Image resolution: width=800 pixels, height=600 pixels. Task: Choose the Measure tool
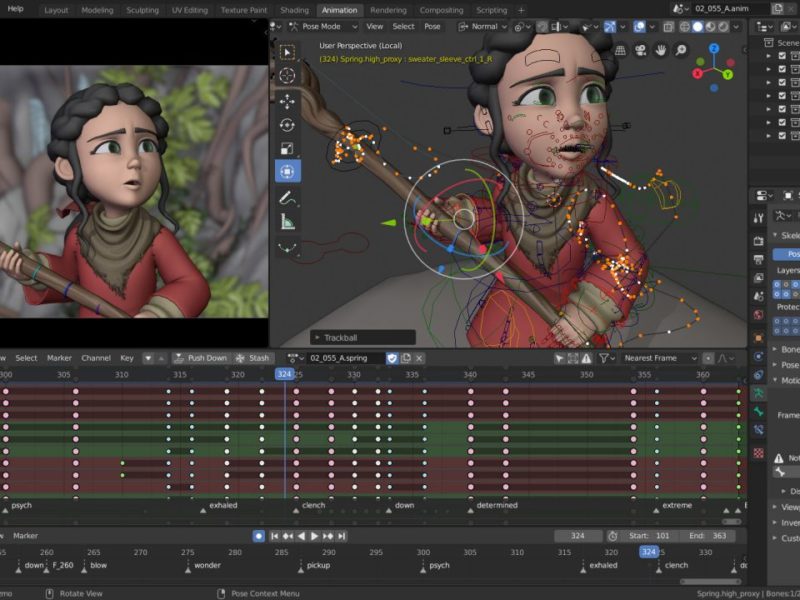coord(287,221)
